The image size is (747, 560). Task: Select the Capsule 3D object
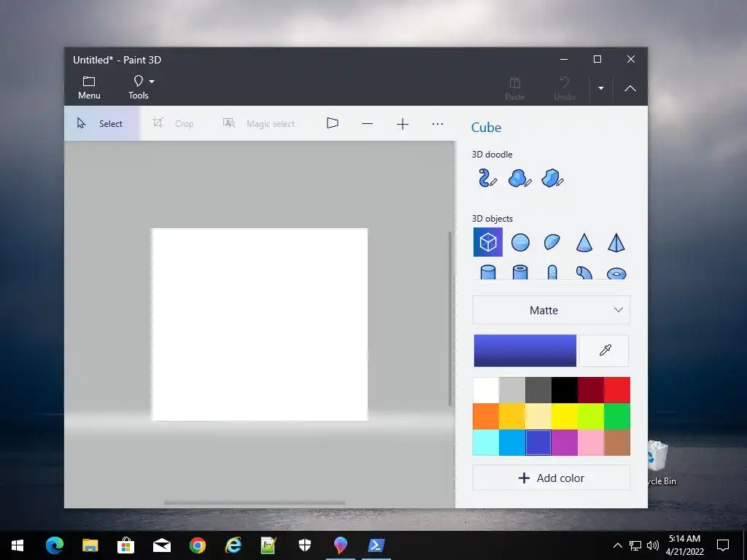pyautogui.click(x=552, y=272)
